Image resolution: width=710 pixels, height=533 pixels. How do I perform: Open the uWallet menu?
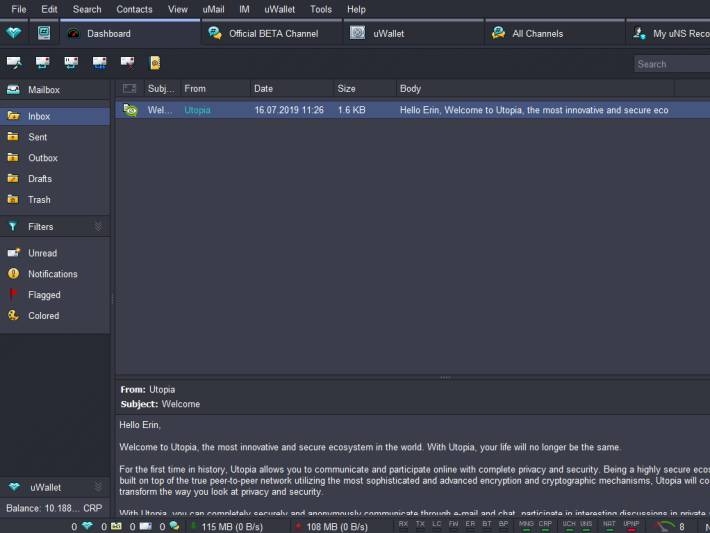click(x=279, y=9)
